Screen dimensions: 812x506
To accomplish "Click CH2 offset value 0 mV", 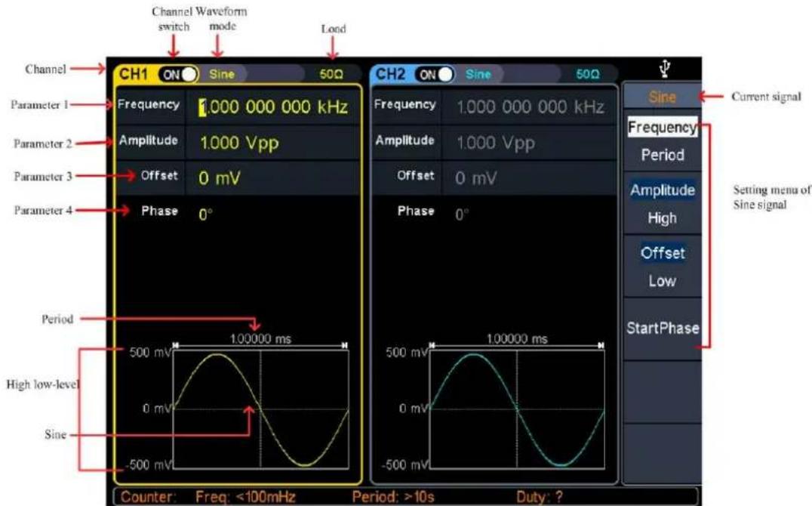I will click(476, 178).
